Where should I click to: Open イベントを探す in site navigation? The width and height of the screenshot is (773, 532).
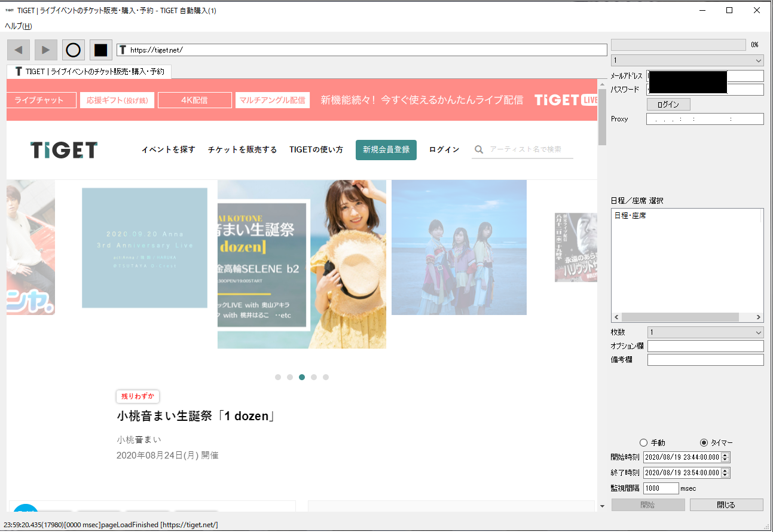click(x=168, y=150)
